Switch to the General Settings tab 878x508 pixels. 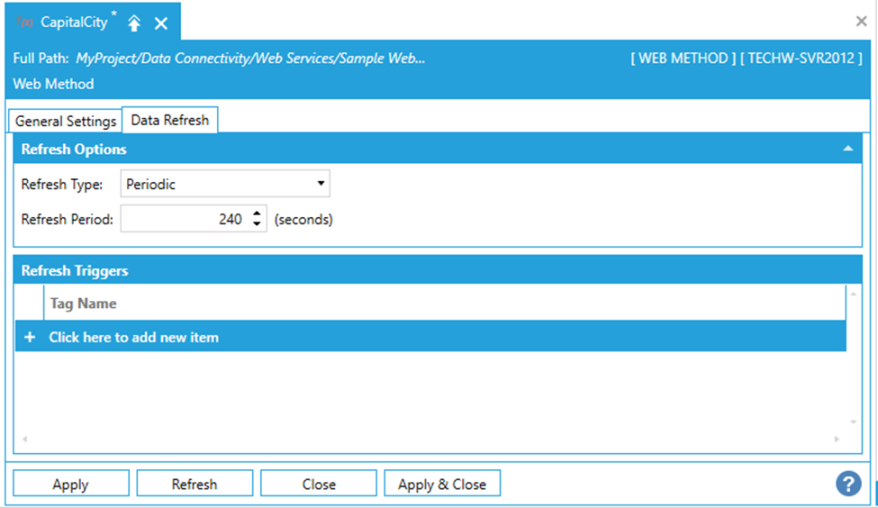pos(66,121)
